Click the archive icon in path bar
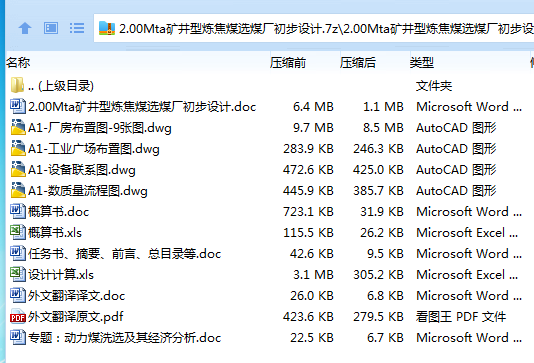 point(107,28)
